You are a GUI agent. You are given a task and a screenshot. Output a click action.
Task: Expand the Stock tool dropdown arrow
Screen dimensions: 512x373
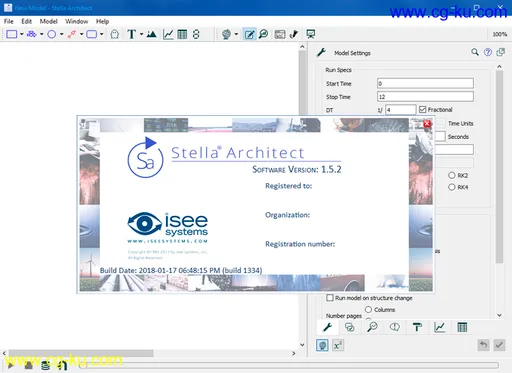pyautogui.click(x=22, y=34)
